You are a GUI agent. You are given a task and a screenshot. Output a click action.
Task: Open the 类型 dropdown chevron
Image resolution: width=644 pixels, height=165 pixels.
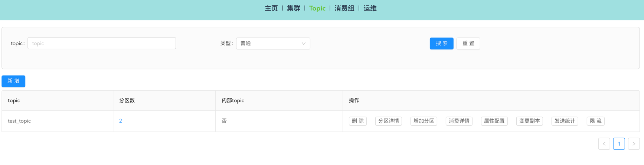point(303,43)
